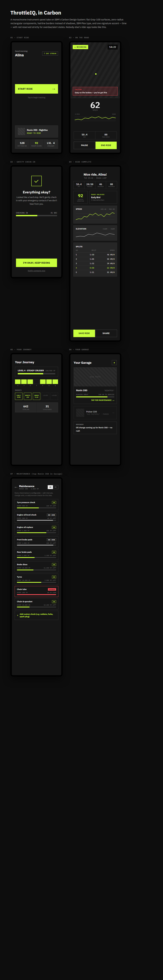Dismiss the 'Easy on the brakes' caution banner
Image resolution: width=163 pixels, height=980 pixels.
click(95, 91)
